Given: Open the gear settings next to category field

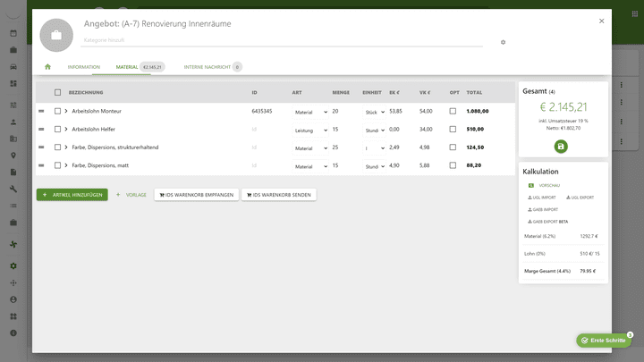Looking at the screenshot, I should point(503,42).
